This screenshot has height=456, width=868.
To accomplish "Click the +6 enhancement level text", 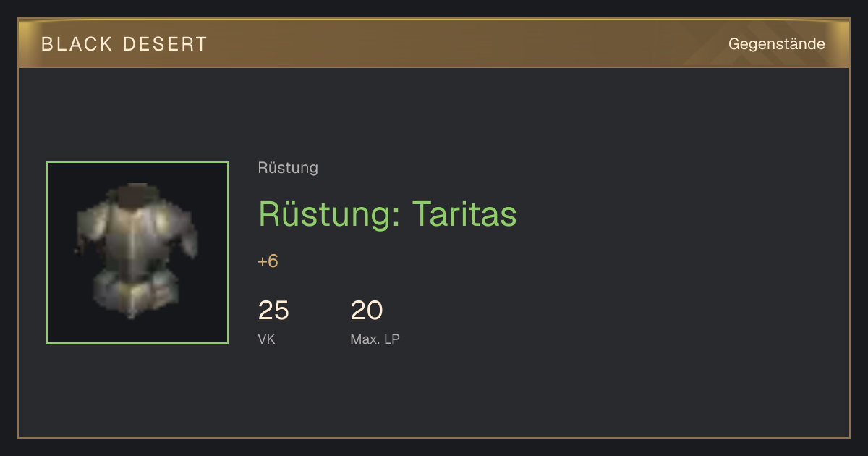I will [x=268, y=261].
